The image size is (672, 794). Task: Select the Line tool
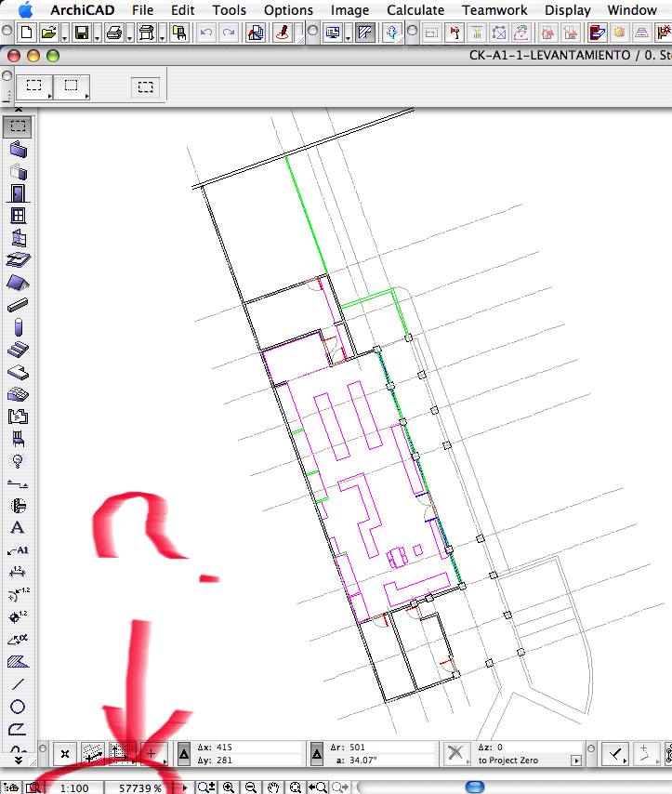tap(18, 684)
